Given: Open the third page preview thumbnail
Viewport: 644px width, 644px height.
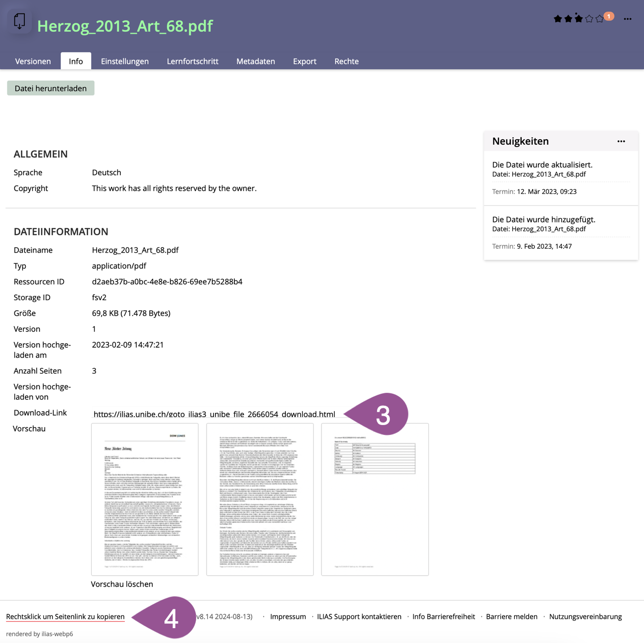Looking at the screenshot, I should [375, 499].
